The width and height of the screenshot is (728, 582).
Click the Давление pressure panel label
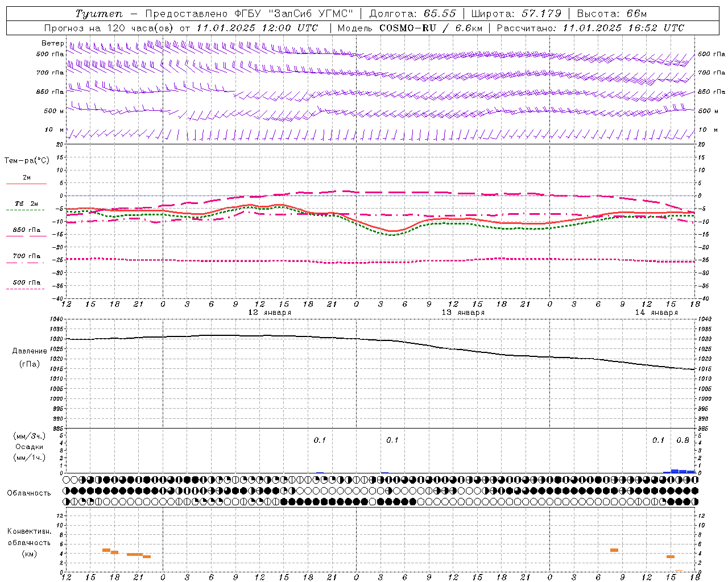30,351
